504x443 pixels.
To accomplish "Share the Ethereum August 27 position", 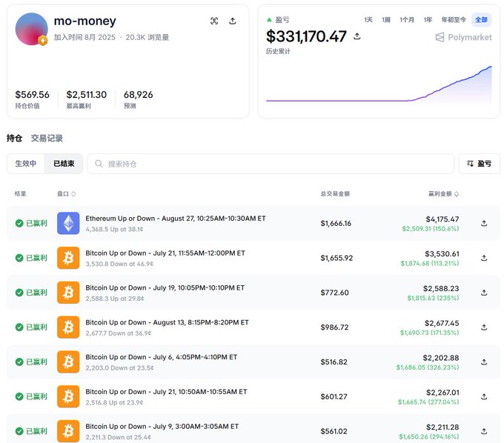I will coord(484,223).
